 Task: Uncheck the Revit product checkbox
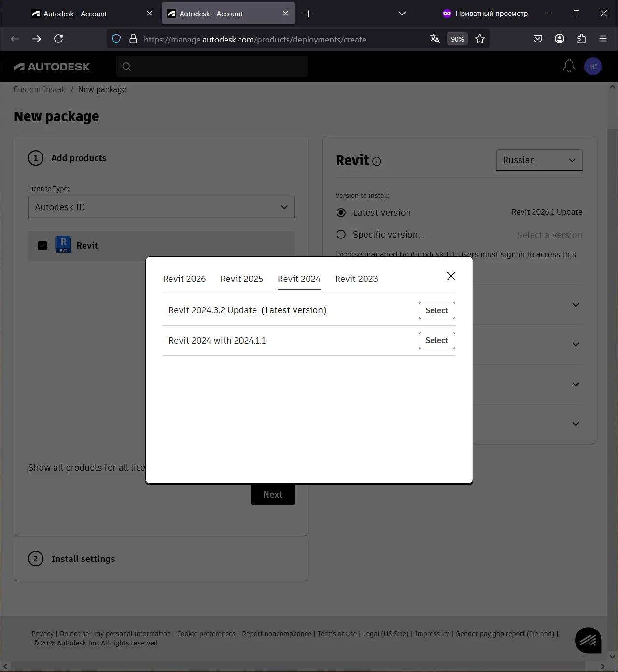pos(42,246)
